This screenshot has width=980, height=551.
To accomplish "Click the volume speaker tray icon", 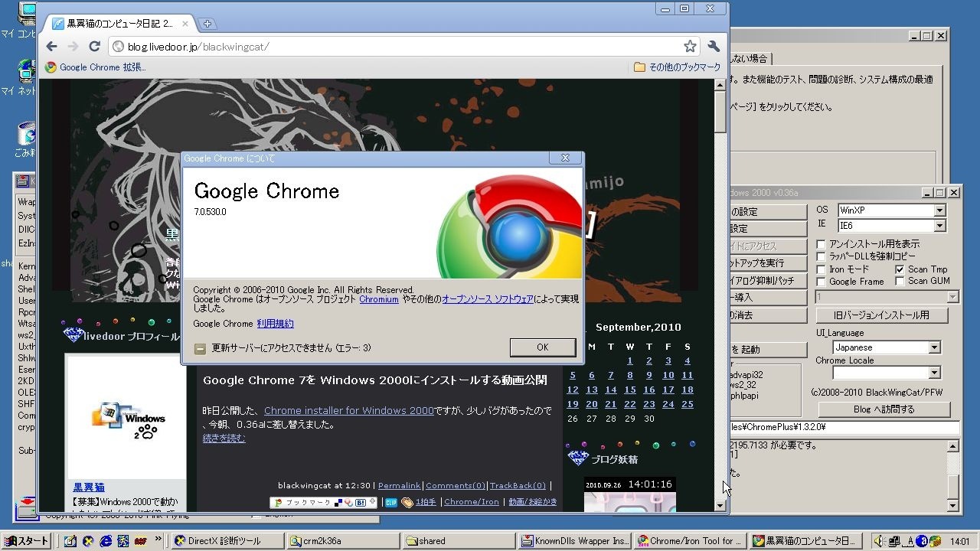I will point(880,541).
